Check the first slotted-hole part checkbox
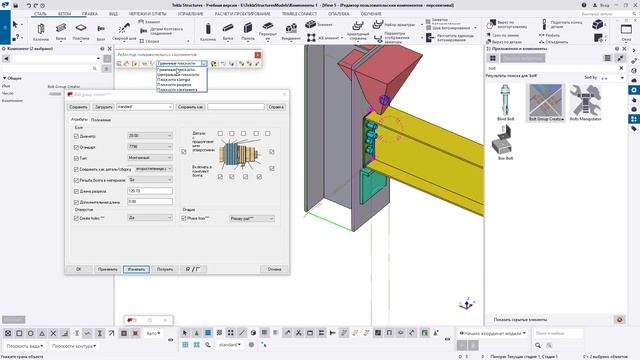640x360 pixels. coord(220,133)
